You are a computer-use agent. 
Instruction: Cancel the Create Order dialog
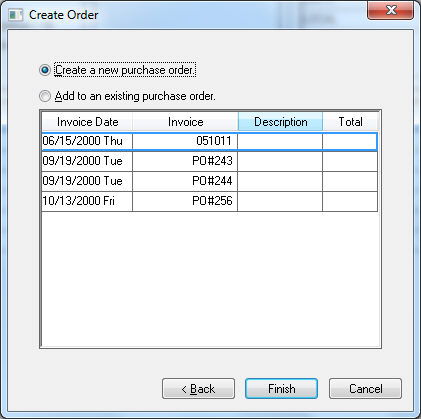pyautogui.click(x=365, y=389)
